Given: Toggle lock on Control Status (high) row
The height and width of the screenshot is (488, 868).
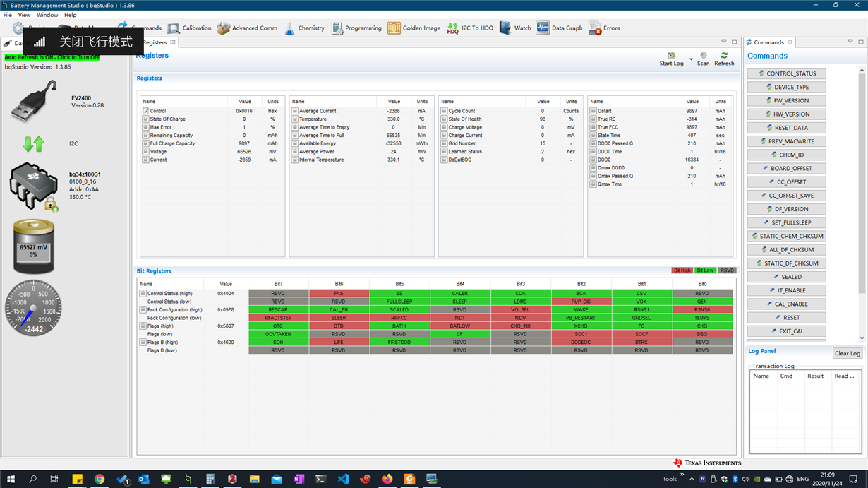Looking at the screenshot, I should 143,293.
